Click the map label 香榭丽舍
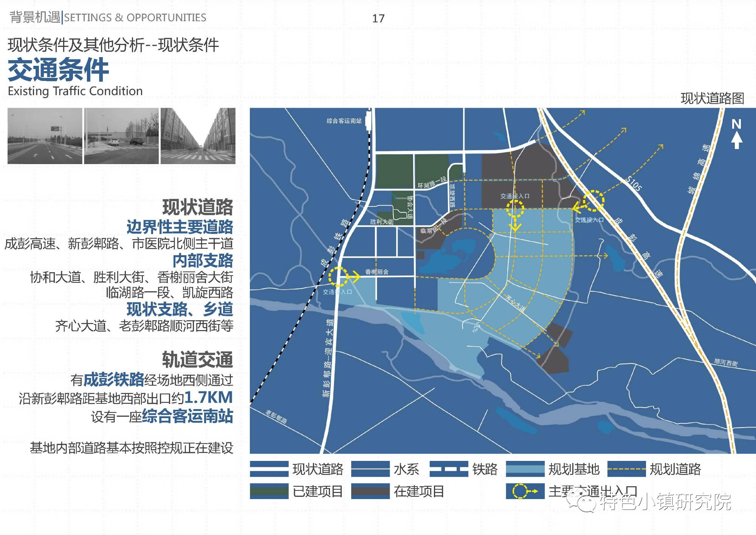This screenshot has height=535, width=756. coord(377,272)
